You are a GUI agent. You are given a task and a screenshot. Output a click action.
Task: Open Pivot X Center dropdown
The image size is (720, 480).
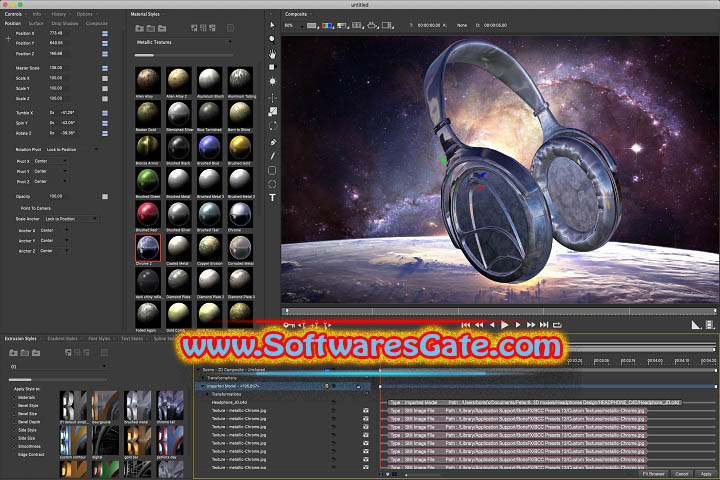[51, 161]
